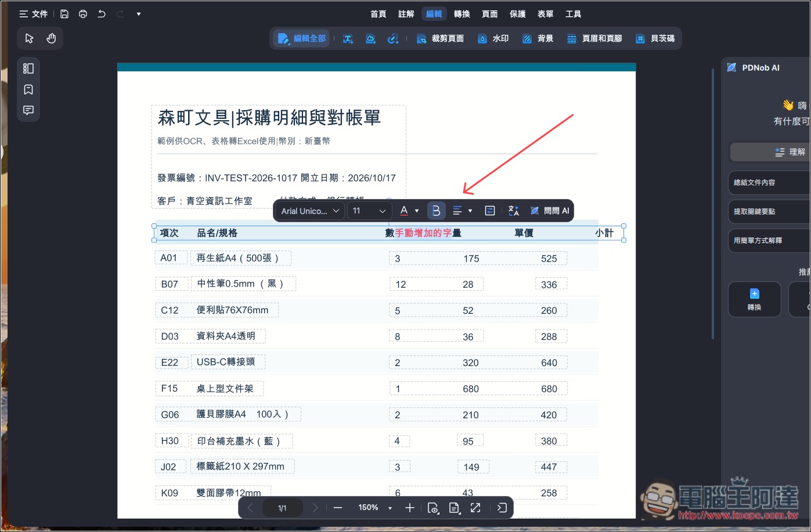Image resolution: width=811 pixels, height=532 pixels.
Task: Click the translate icon in floating toolbar
Action: click(x=514, y=211)
